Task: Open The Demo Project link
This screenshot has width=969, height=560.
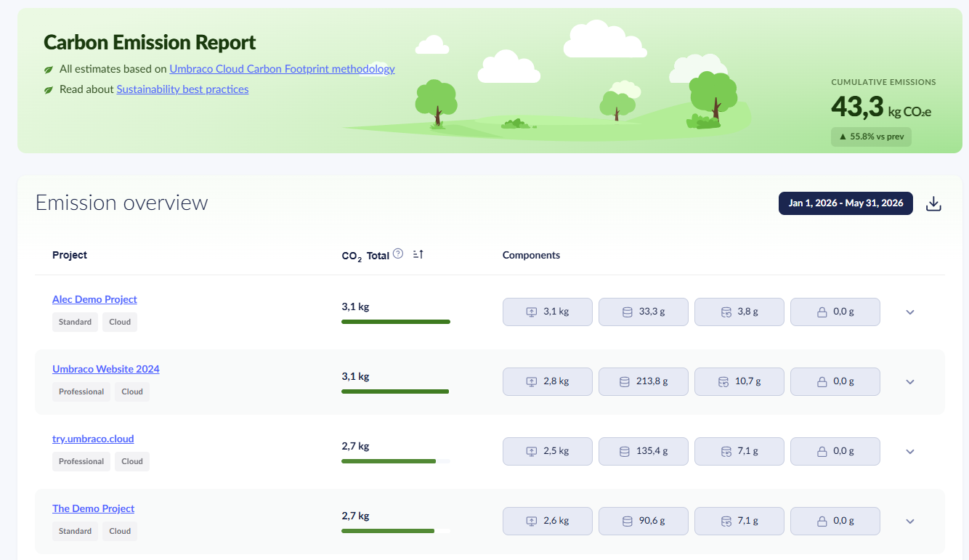Action: pos(93,508)
